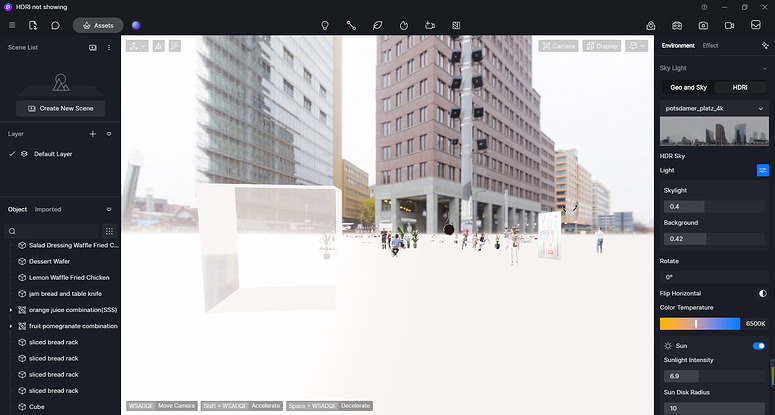Viewport: 775px width, 415px height.
Task: Toggle Flip Horizontal
Action: coord(763,293)
